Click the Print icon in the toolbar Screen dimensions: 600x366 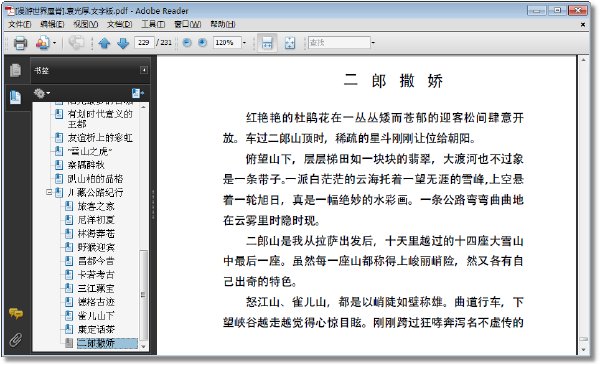(20, 42)
